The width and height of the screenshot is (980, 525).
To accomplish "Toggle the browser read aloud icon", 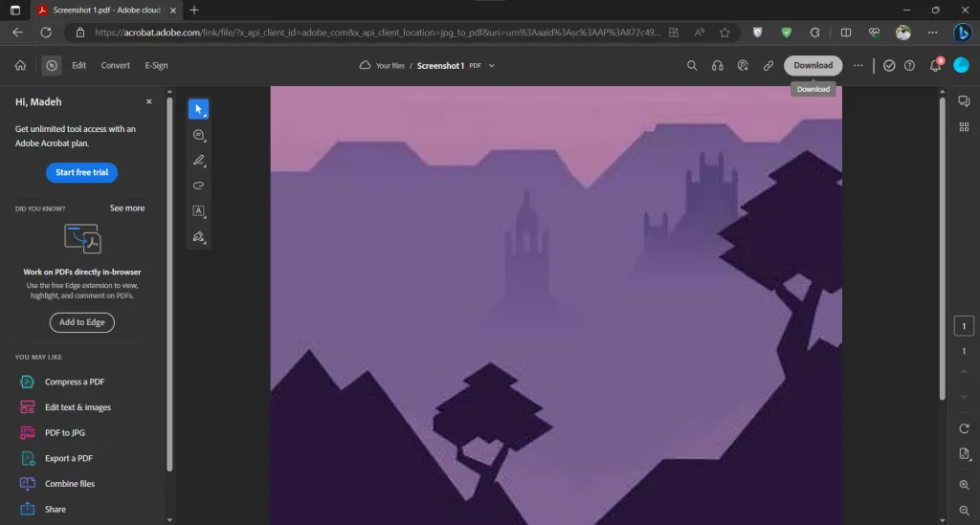I will tap(700, 33).
